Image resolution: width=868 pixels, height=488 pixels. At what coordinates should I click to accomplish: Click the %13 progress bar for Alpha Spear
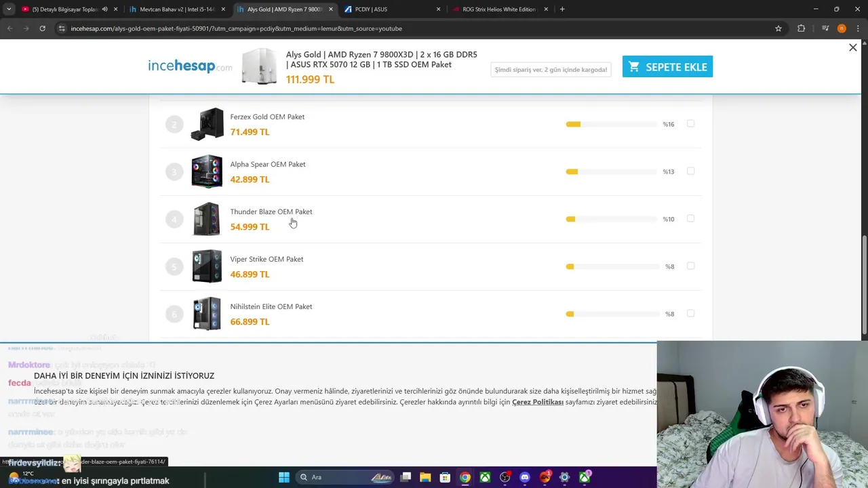point(612,171)
